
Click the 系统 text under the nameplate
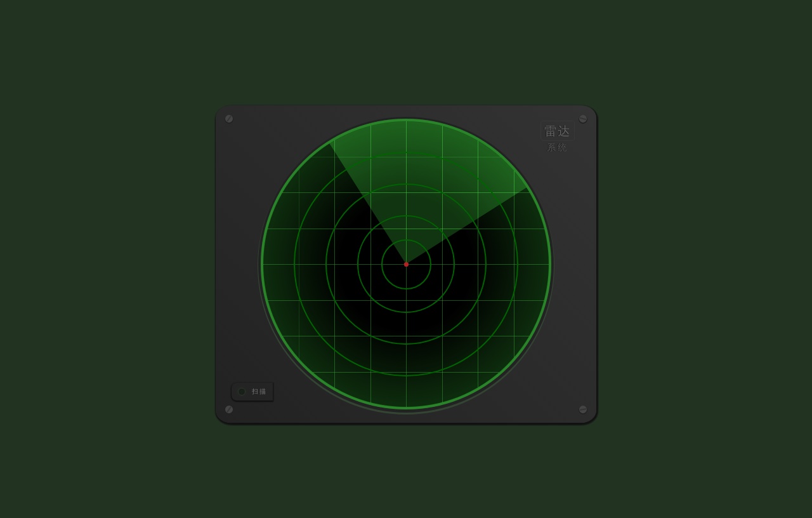557,148
